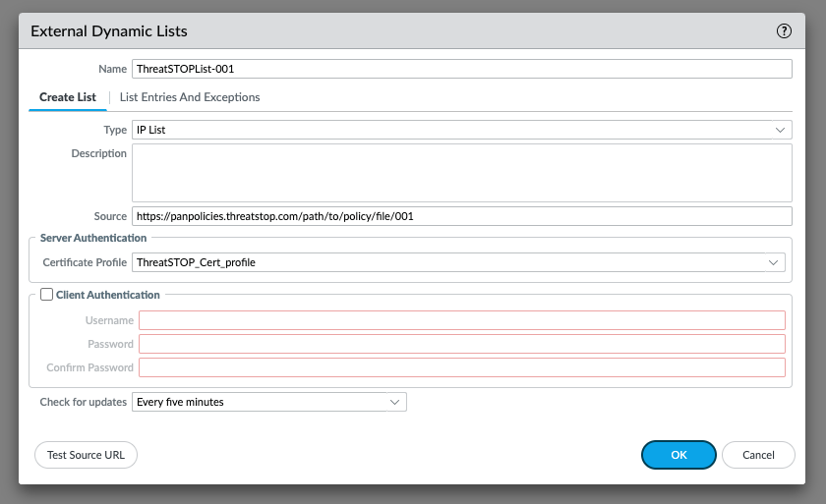The height and width of the screenshot is (504, 826).
Task: Open the help question mark icon
Action: tap(784, 31)
